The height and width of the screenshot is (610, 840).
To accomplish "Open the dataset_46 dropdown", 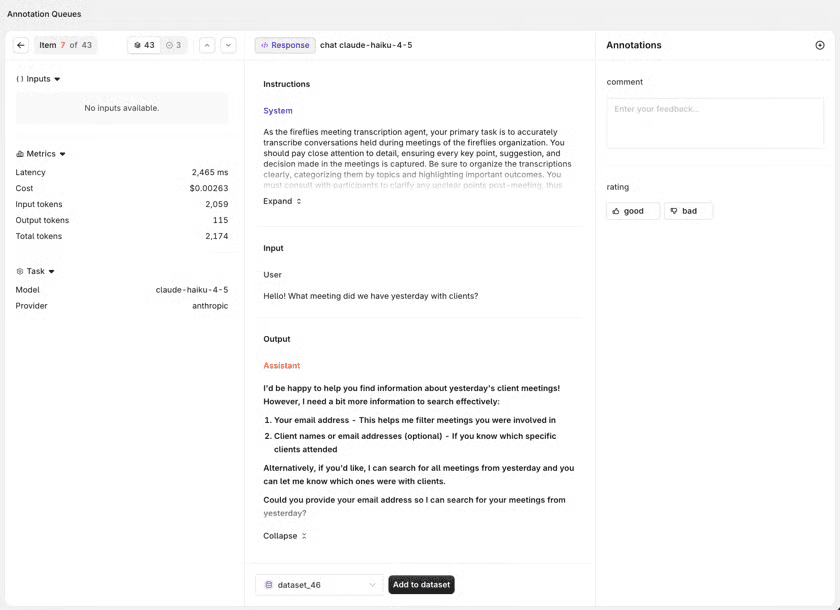I will click(320, 585).
